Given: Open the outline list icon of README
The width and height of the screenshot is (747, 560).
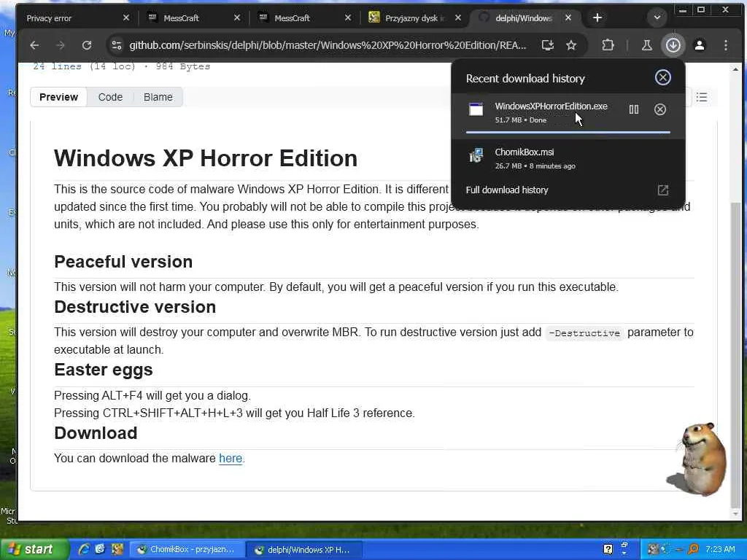Looking at the screenshot, I should tap(701, 97).
